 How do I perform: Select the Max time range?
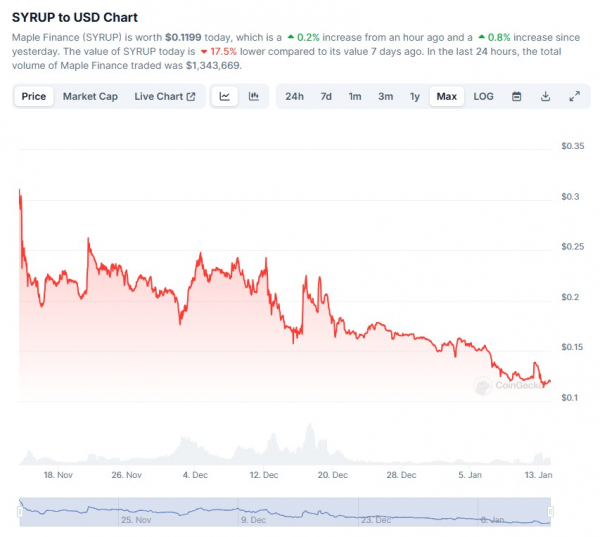coord(447,96)
